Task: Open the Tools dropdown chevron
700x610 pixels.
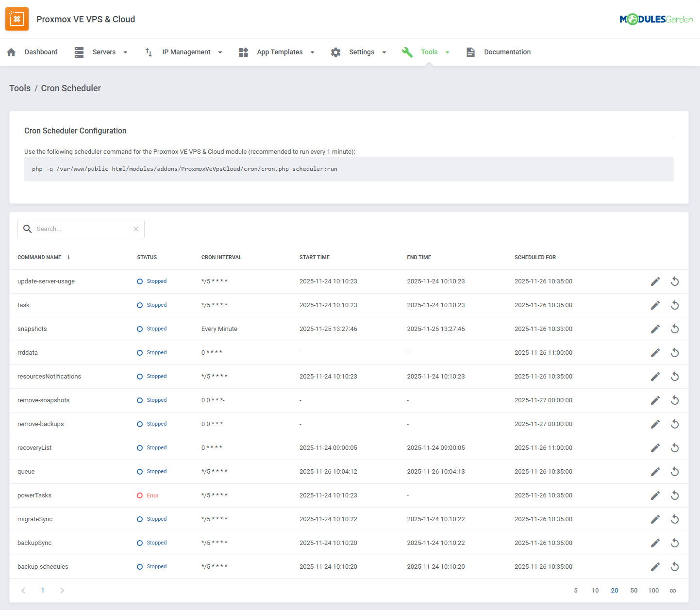Action: tap(447, 52)
